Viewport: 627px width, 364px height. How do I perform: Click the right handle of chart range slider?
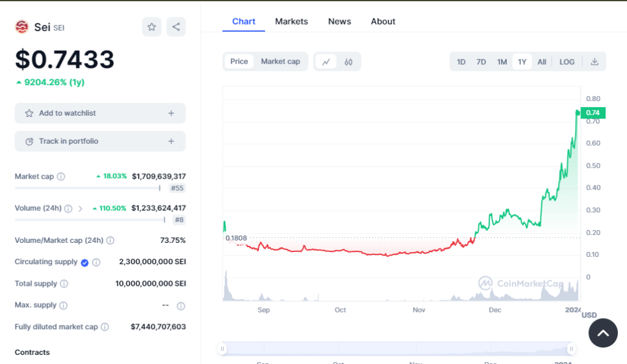click(571, 349)
